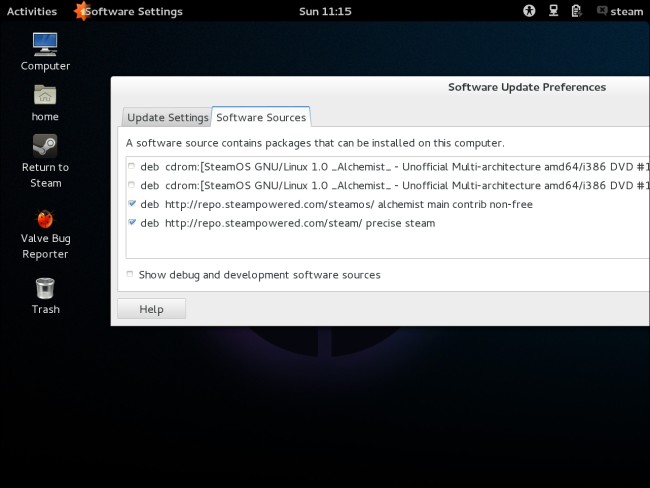
Task: Open the steam user menu
Action: click(x=620, y=11)
